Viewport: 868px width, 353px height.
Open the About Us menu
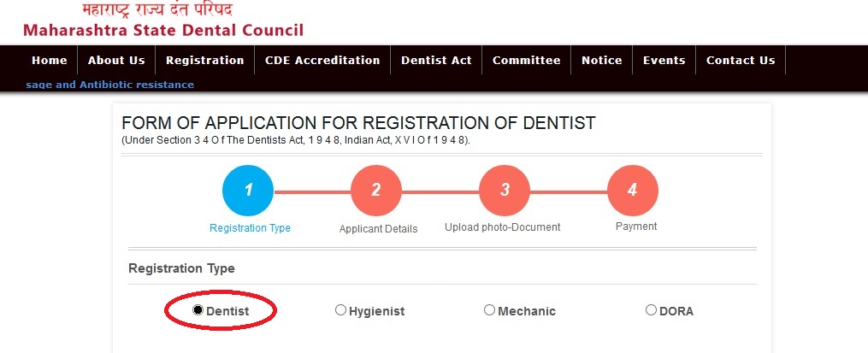tap(116, 61)
